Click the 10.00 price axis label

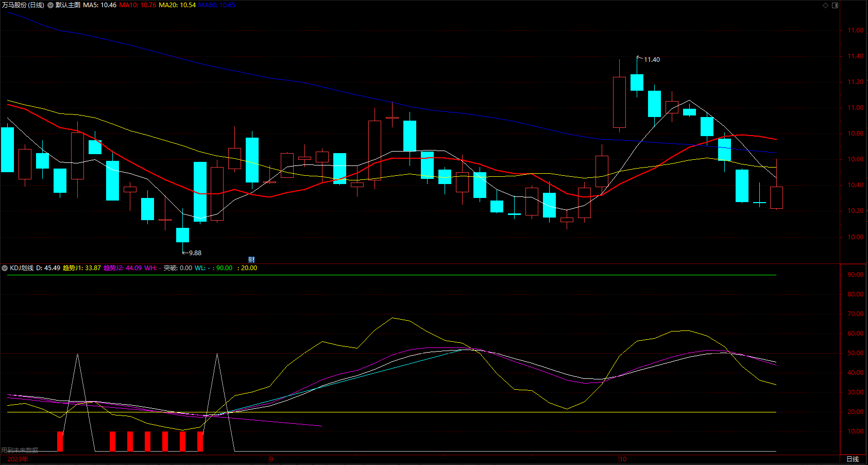coord(856,237)
